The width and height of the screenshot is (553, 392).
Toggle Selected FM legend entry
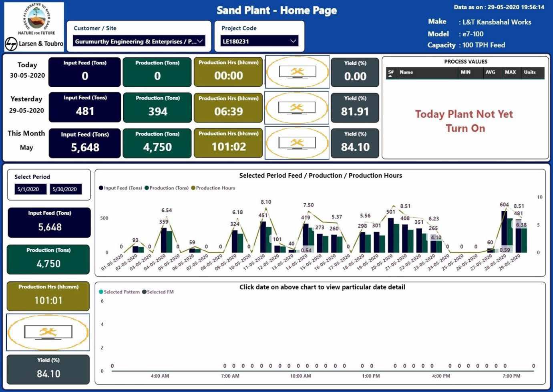[158, 292]
